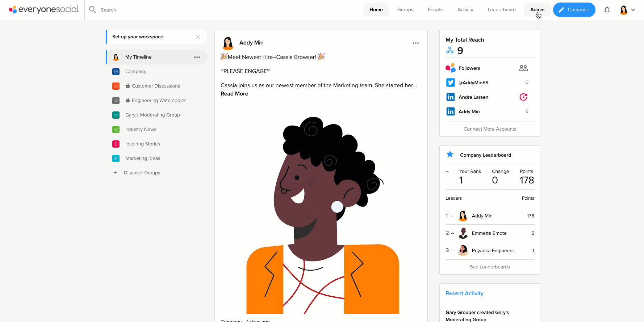Click the LinkedIn icon for Andre Larsen
Screen dimensions: 644x322
(x=451, y=97)
